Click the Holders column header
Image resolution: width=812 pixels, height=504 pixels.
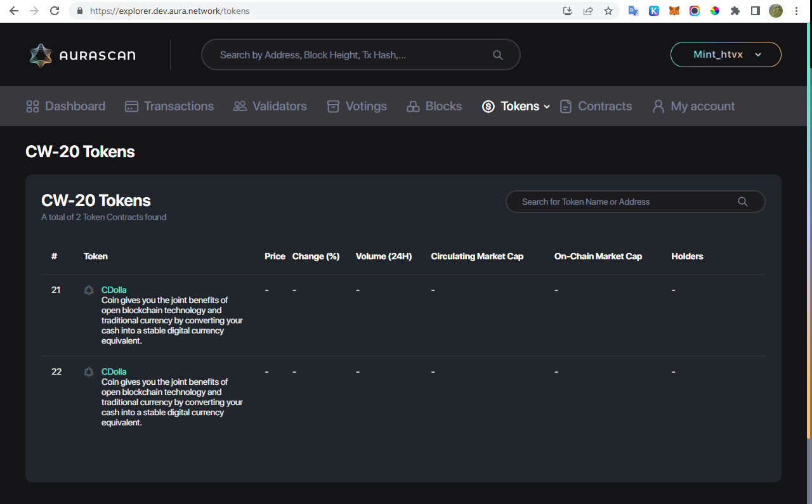click(x=687, y=257)
